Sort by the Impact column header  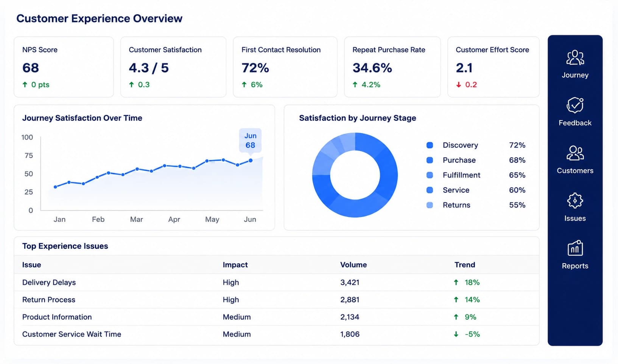pyautogui.click(x=235, y=265)
